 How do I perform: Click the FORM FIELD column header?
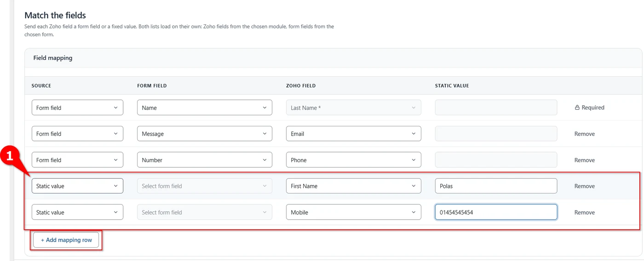point(152,86)
